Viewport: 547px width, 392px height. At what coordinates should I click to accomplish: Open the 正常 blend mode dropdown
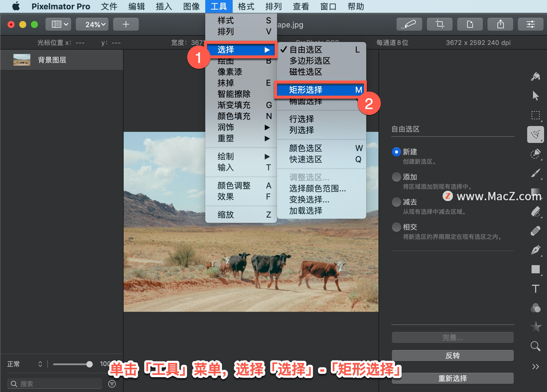coord(25,364)
